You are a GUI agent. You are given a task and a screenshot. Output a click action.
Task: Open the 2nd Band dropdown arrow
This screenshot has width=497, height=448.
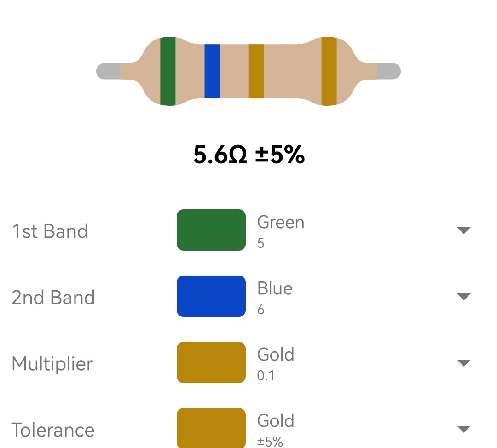click(464, 297)
